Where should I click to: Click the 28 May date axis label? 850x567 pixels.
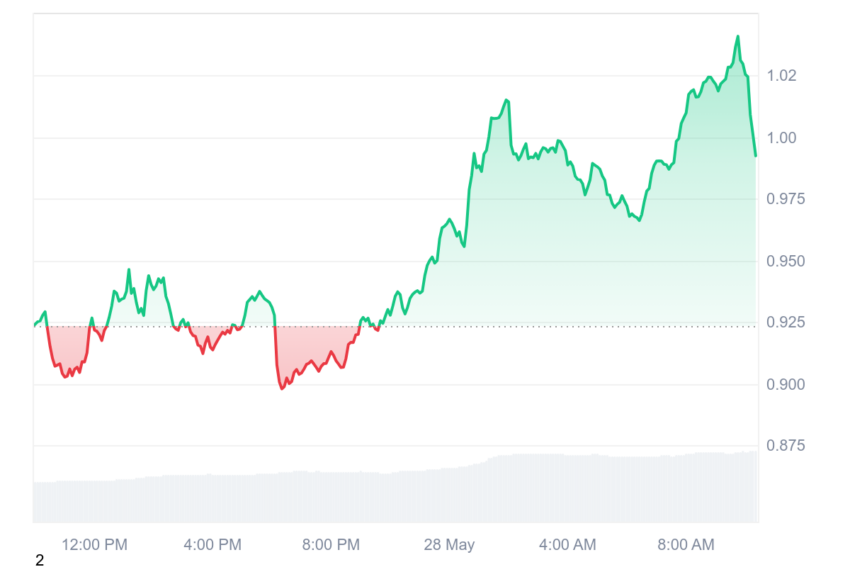coord(449,544)
